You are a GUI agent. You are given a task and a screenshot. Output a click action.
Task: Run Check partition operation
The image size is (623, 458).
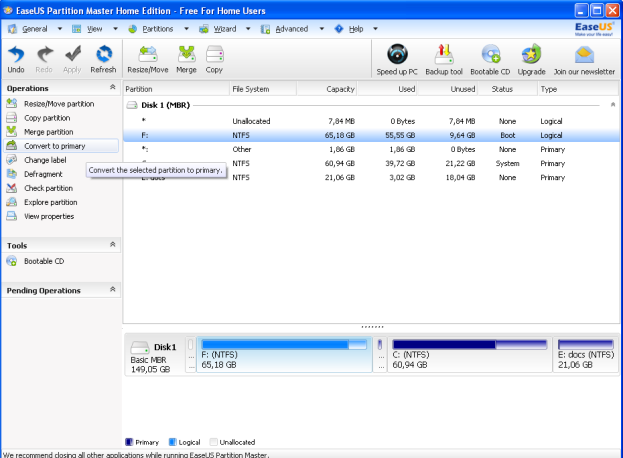pos(48,188)
